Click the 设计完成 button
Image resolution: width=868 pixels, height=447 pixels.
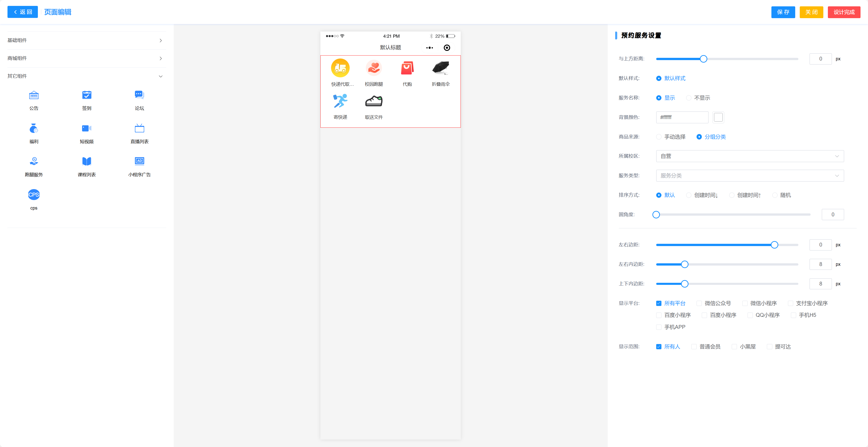click(844, 12)
